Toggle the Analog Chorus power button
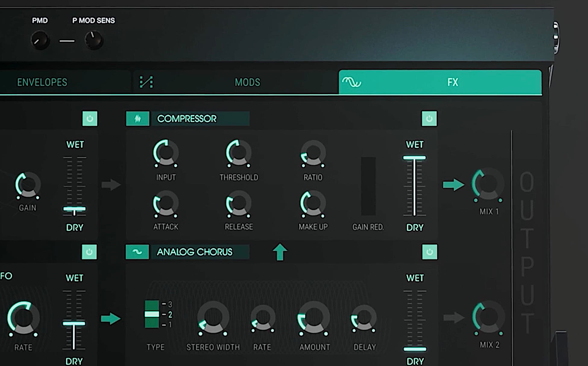The width and height of the screenshot is (588, 366). (429, 252)
